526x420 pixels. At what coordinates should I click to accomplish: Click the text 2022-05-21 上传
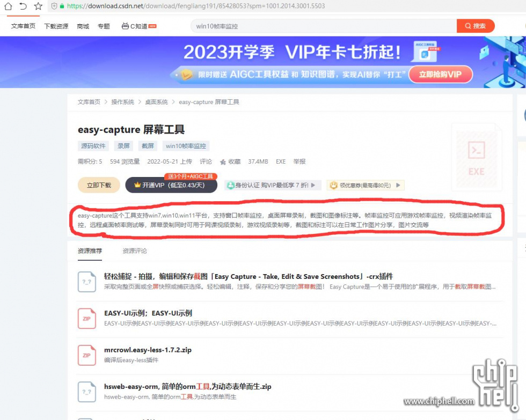tap(170, 161)
